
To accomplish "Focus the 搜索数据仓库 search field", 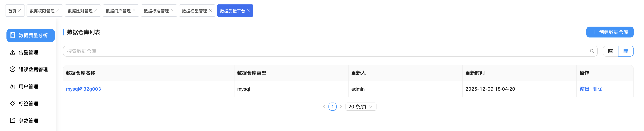I will coord(325,51).
